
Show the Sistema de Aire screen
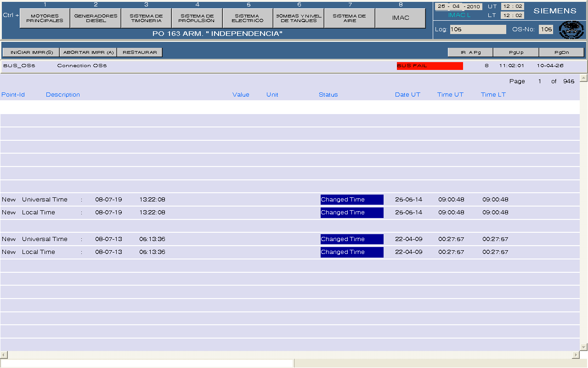point(349,18)
